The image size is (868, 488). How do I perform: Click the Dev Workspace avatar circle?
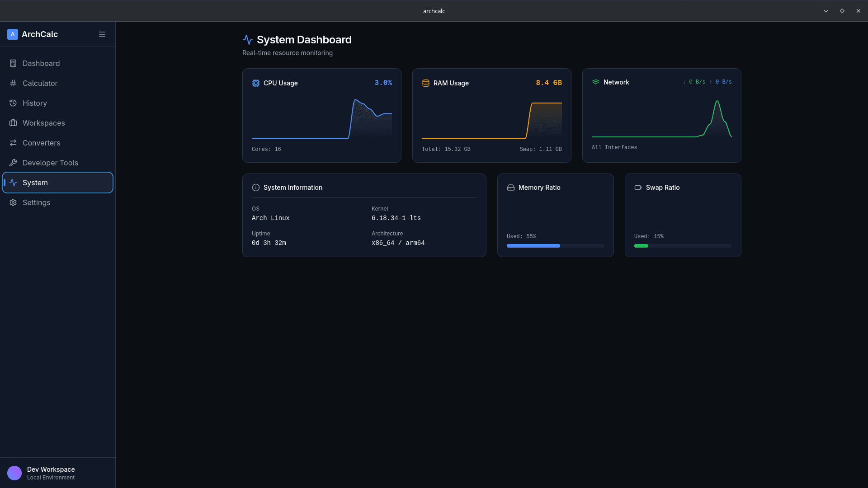(x=14, y=473)
